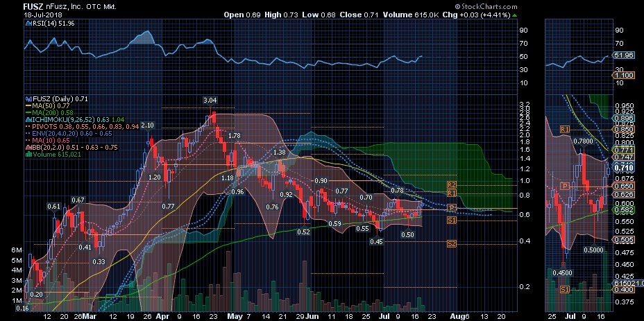
Task: Click the 2.10 price high label
Action: (x=148, y=125)
